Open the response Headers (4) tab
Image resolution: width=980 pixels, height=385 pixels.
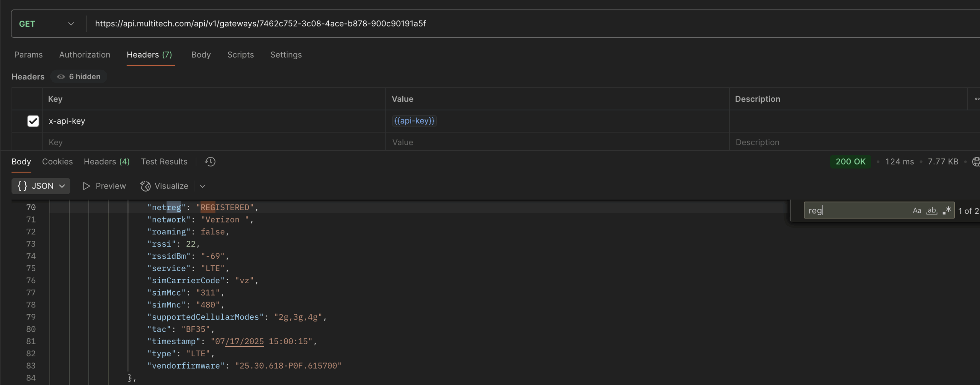click(x=107, y=162)
